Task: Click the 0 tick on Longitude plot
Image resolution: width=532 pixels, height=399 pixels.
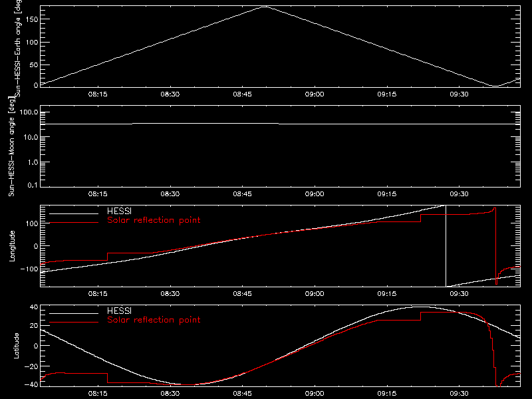Action: coord(36,246)
